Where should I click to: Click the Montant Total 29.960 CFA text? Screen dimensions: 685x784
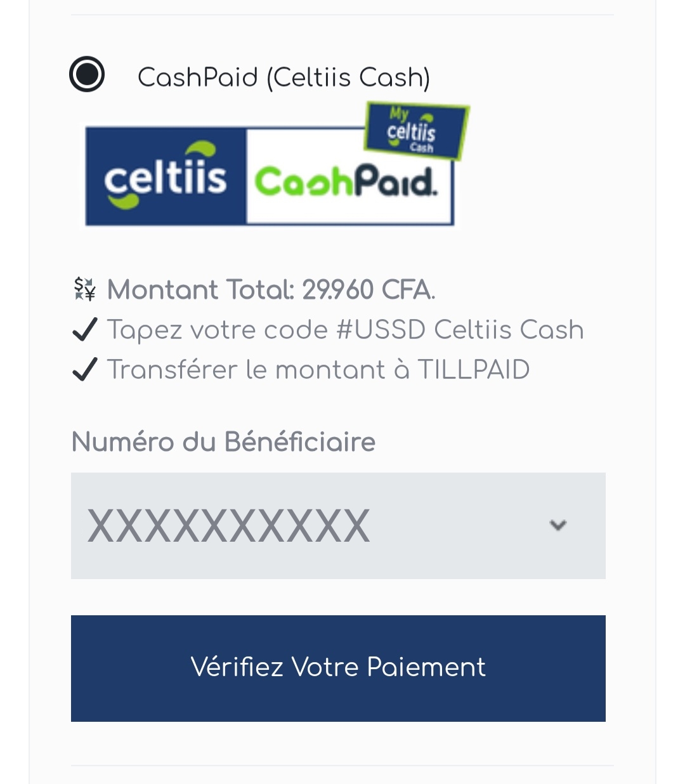pos(271,290)
